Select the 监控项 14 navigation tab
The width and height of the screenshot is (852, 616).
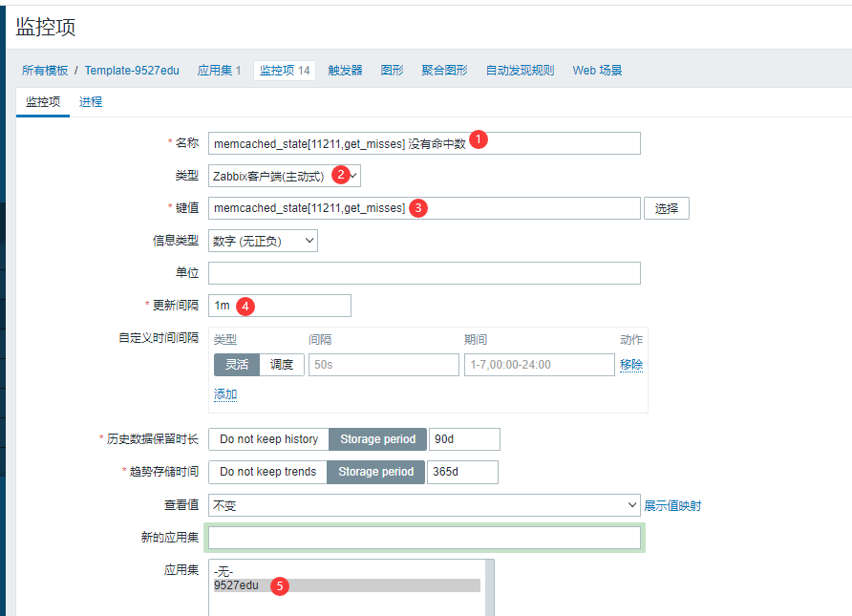[285, 71]
